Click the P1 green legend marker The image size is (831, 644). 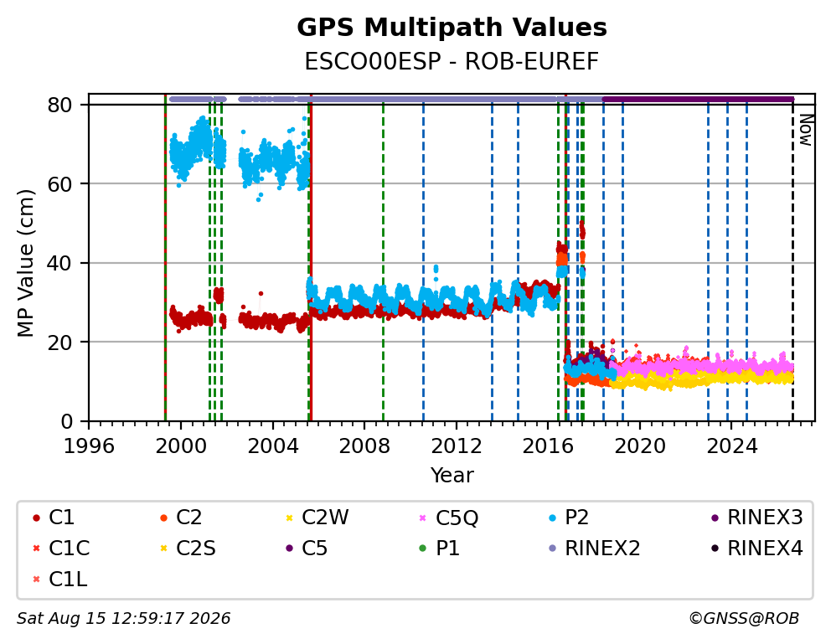422,549
